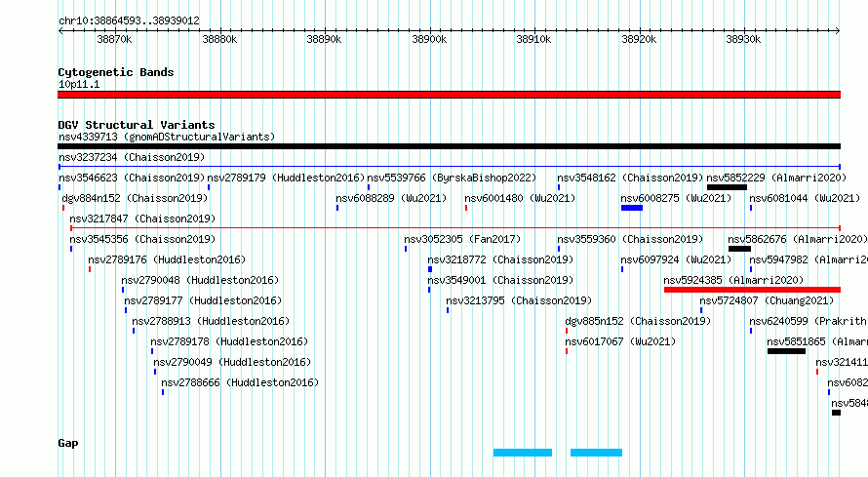
Task: Click nsv6001480 (Wu2021) variant label
Action: 520,198
